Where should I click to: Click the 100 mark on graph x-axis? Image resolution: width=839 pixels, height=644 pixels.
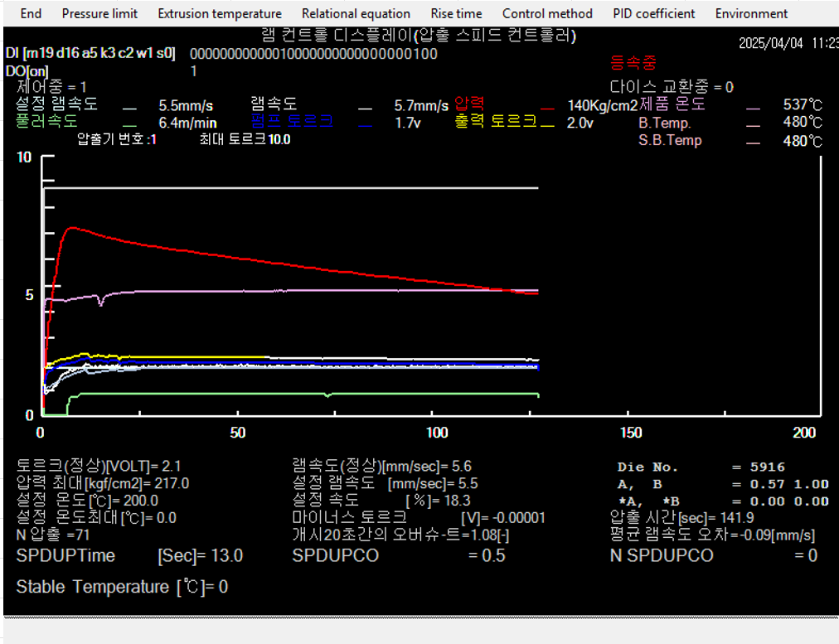[437, 433]
